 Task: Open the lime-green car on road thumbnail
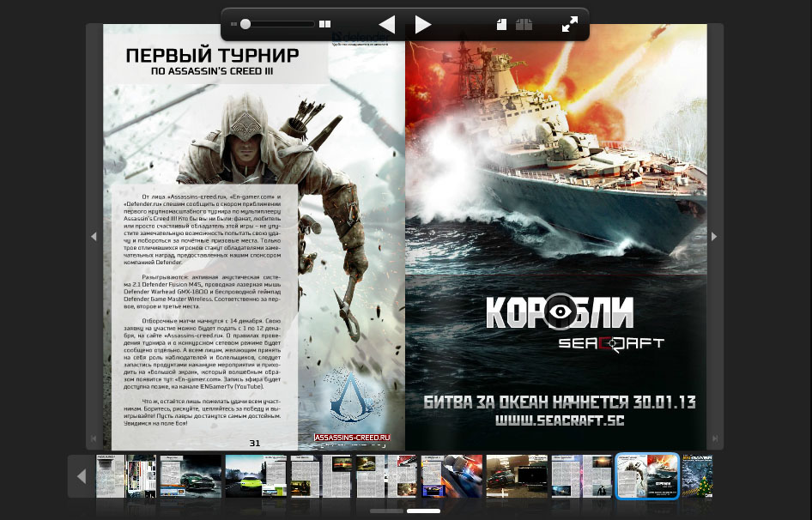pyautogui.click(x=256, y=476)
